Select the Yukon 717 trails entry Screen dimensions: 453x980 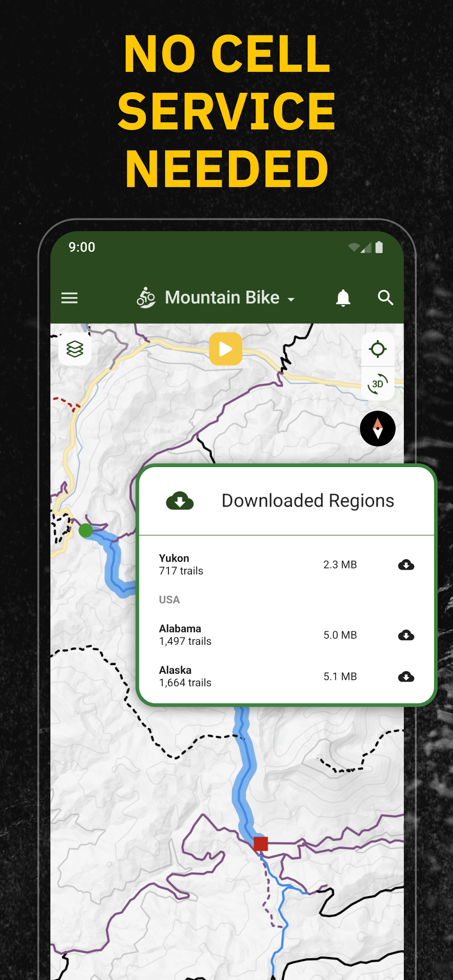click(x=181, y=565)
